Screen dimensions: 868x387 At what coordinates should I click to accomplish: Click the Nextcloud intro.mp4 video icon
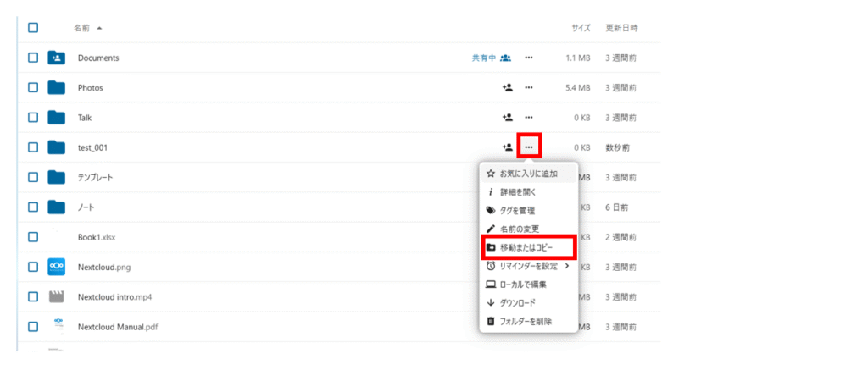57,296
